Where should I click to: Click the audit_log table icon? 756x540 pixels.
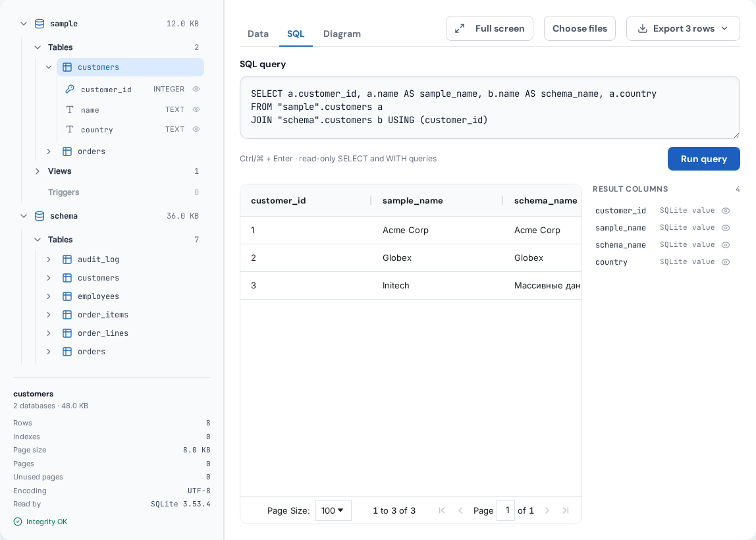click(67, 259)
